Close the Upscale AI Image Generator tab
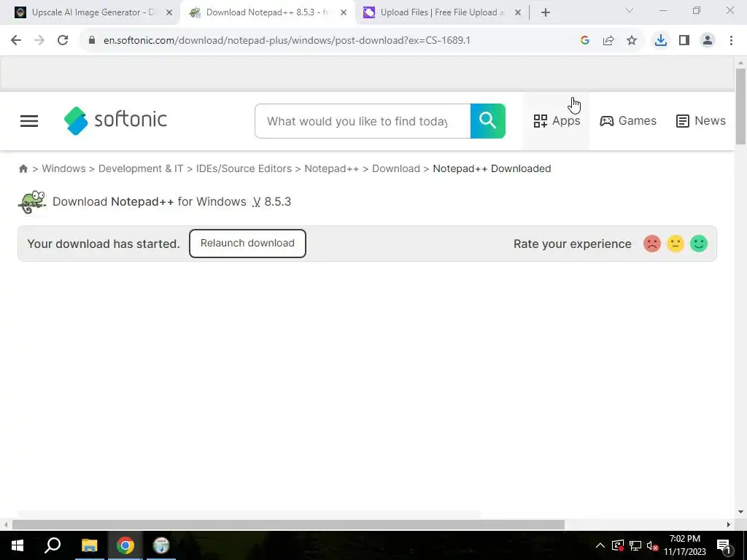747x560 pixels. (x=169, y=13)
